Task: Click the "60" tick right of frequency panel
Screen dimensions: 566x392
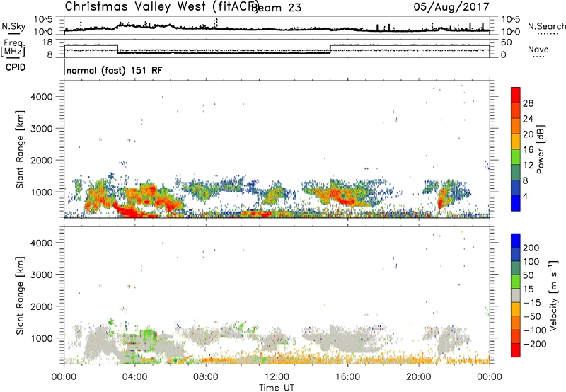Action: [x=507, y=42]
